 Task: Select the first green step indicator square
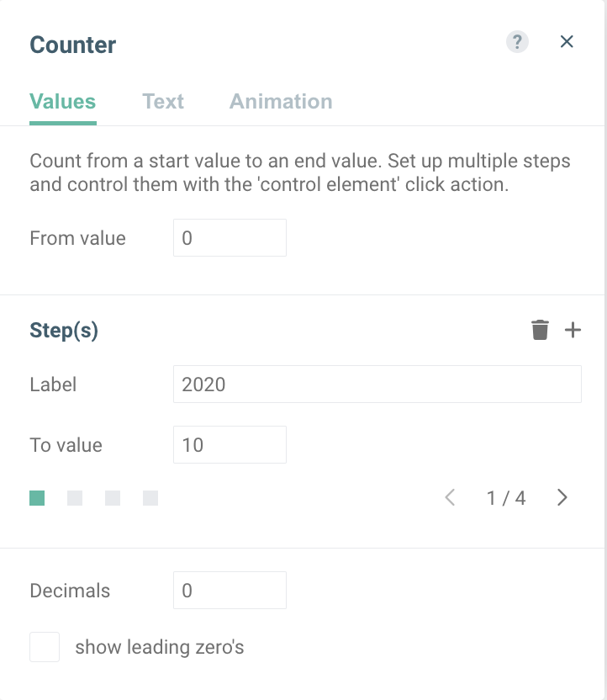tap(37, 499)
